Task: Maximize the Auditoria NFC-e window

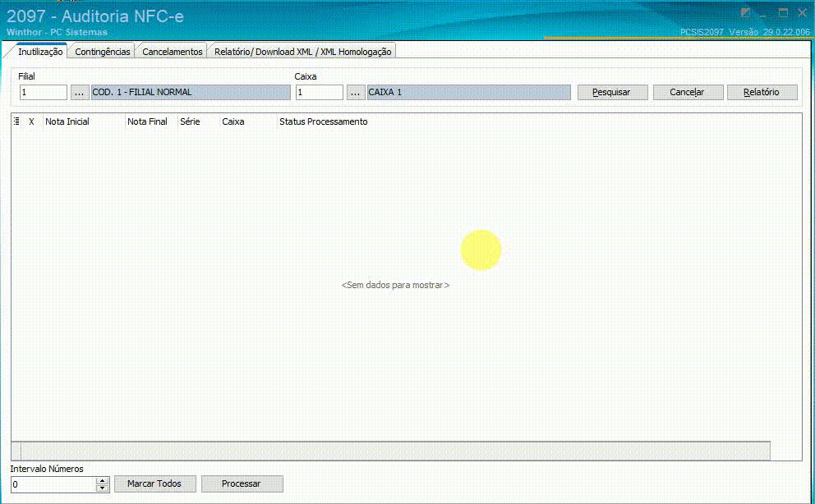Action: pyautogui.click(x=783, y=13)
